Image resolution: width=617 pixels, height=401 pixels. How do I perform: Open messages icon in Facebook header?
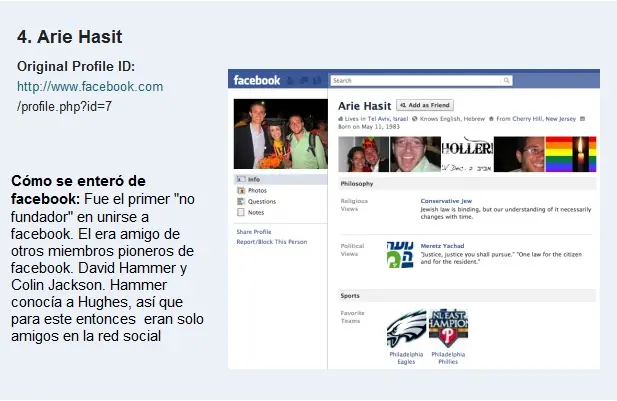(x=304, y=81)
